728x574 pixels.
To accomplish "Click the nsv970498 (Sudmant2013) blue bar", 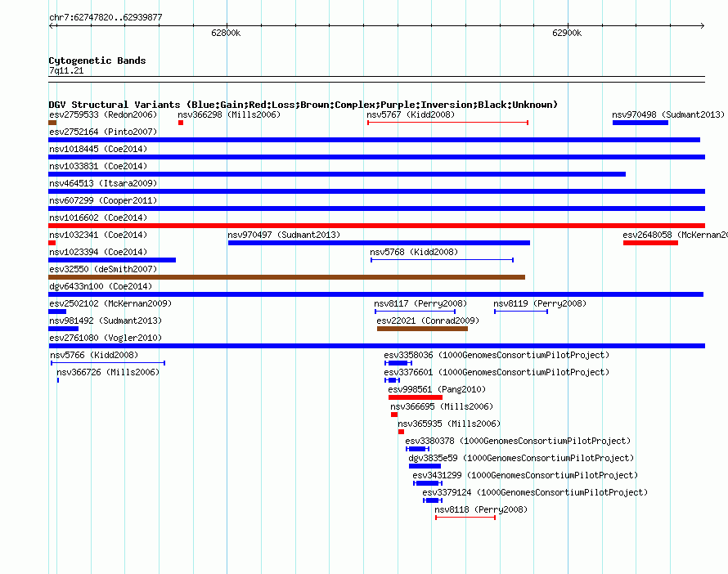I will (640, 123).
